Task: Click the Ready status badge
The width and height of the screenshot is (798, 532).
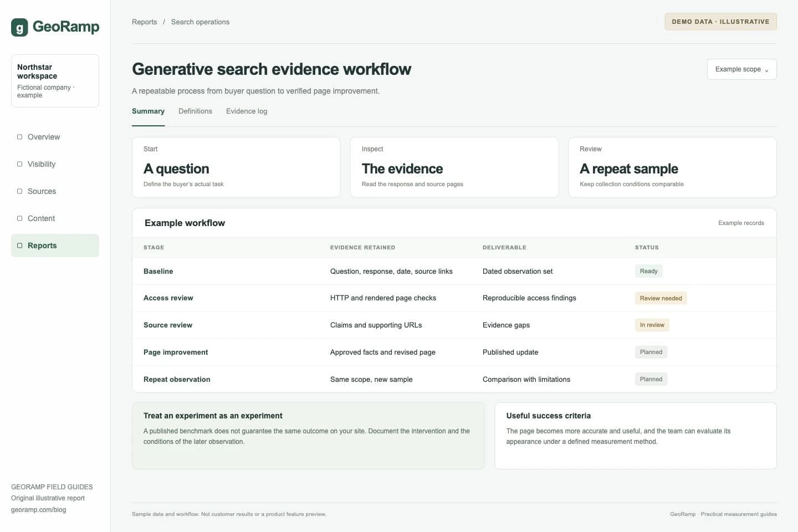Action: (x=648, y=271)
